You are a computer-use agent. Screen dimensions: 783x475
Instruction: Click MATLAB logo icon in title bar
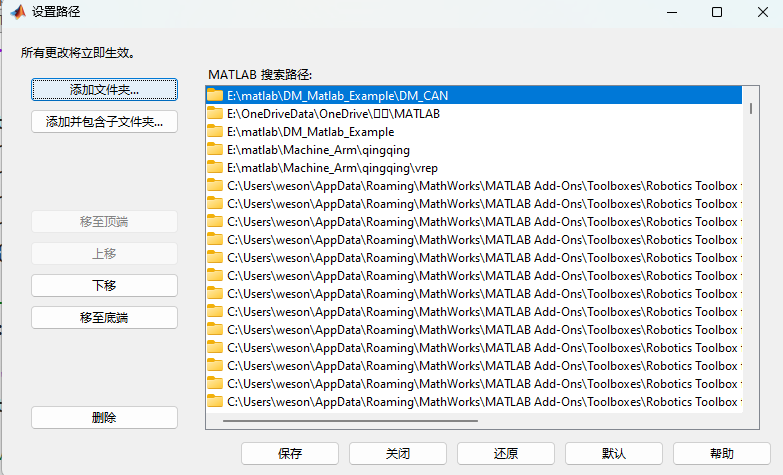click(x=18, y=11)
